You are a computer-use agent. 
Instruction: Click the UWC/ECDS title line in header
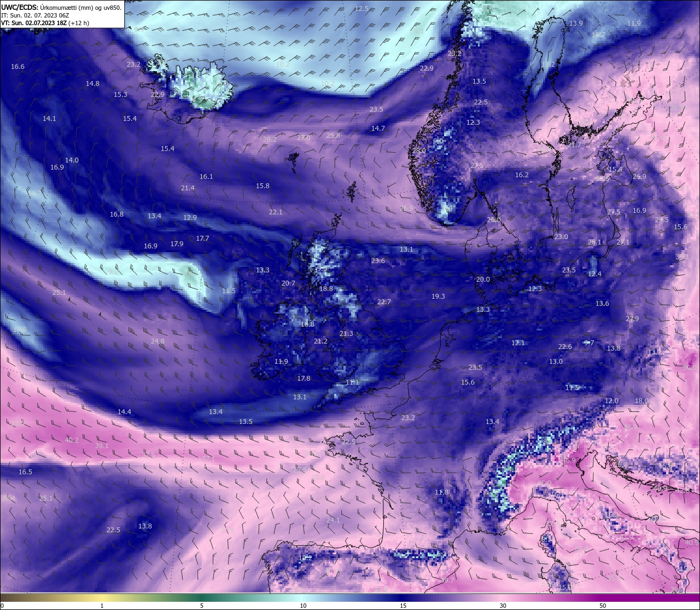click(x=62, y=7)
